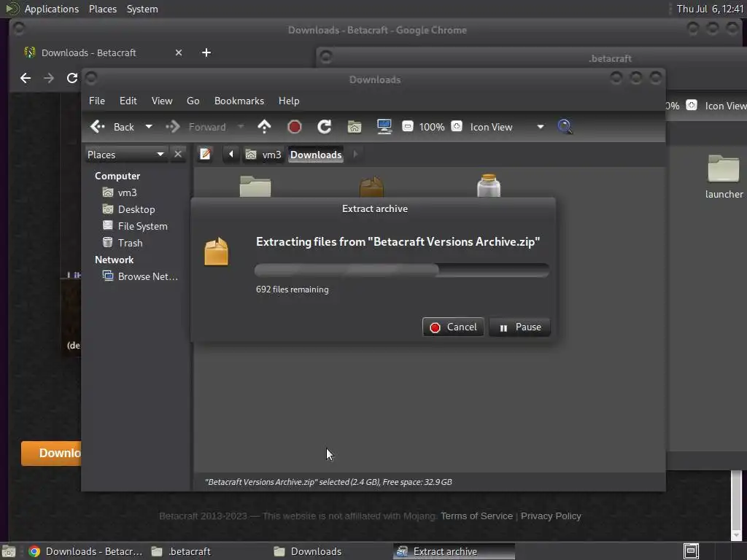Click the show desktop icon in taskbar
Viewport: 747px width, 560px height.
[x=9, y=551]
